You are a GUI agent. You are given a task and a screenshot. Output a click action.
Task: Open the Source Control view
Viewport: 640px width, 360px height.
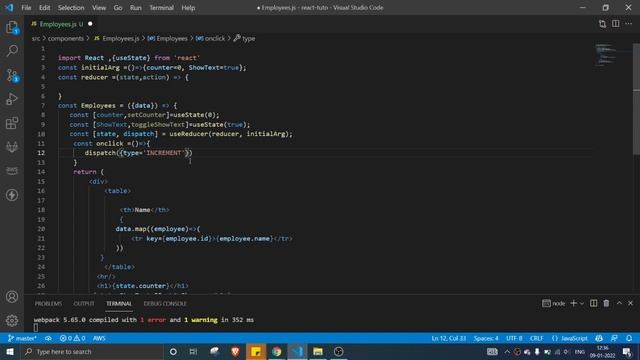click(12, 75)
